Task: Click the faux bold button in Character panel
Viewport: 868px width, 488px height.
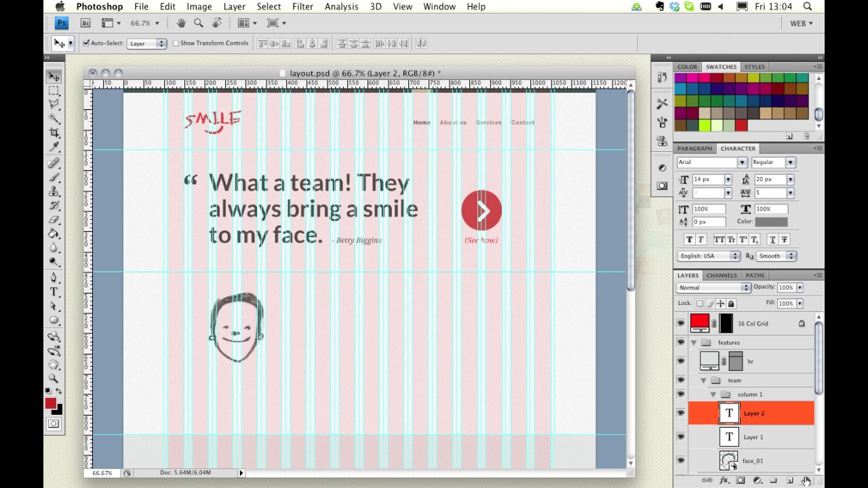Action: tap(689, 240)
